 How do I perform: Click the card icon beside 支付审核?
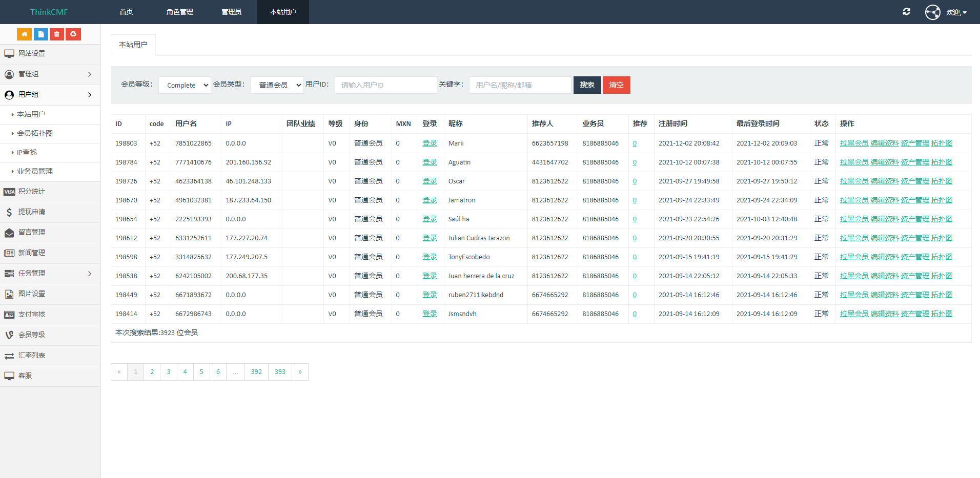[x=9, y=315]
